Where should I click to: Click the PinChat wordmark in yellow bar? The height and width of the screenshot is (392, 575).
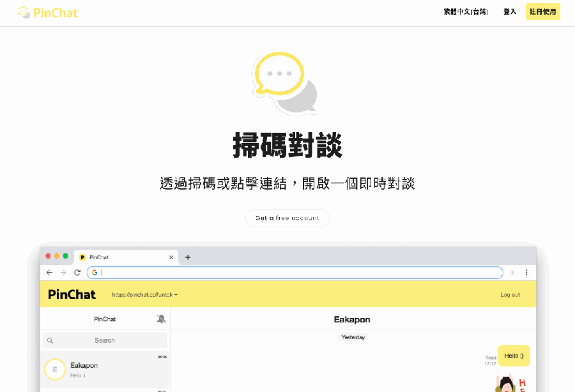72,294
